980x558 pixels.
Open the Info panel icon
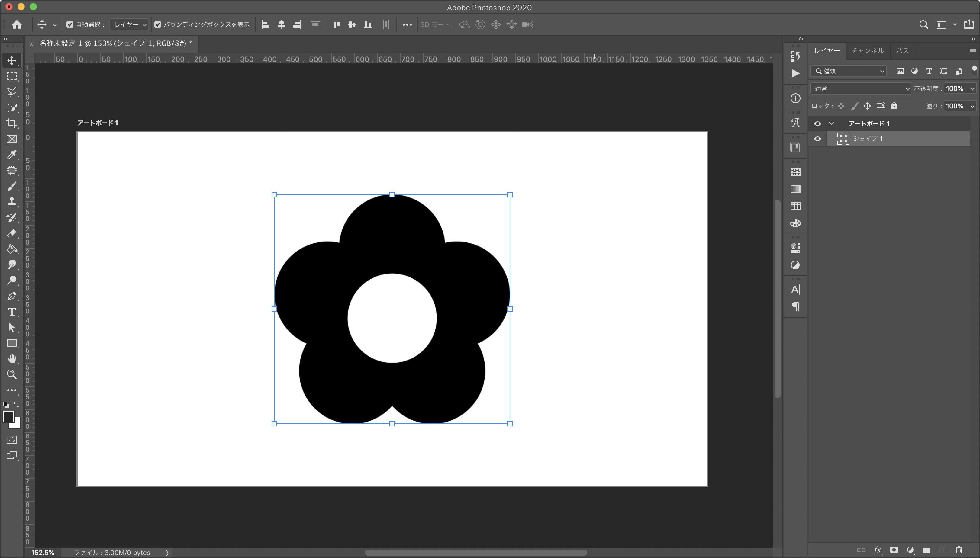pos(795,98)
